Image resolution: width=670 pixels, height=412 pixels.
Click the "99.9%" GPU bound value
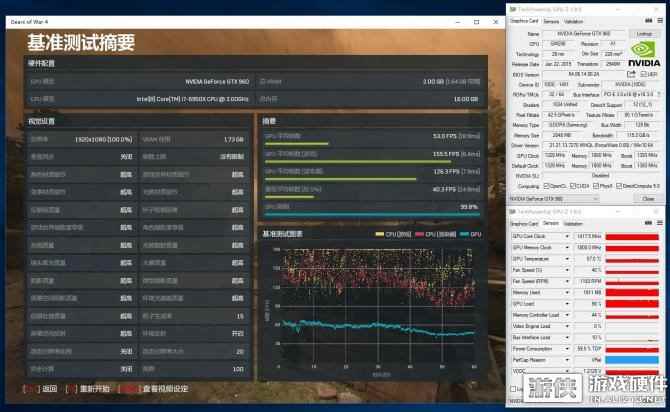pos(469,206)
